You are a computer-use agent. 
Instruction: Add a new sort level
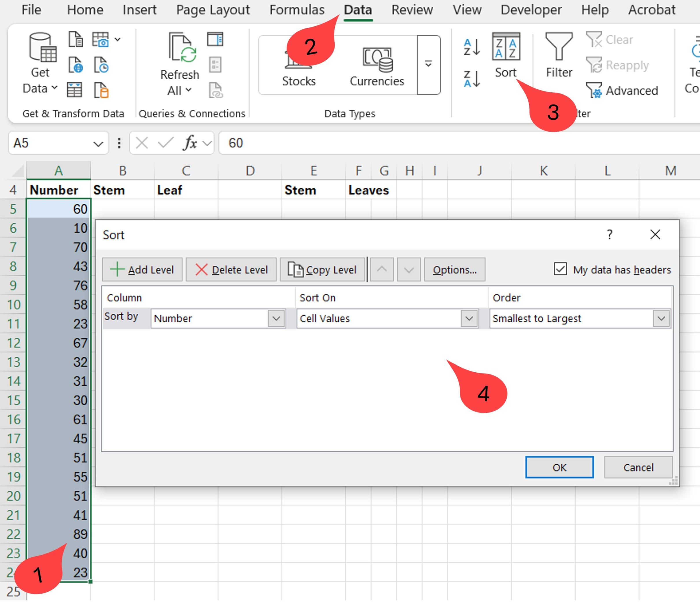tap(142, 269)
